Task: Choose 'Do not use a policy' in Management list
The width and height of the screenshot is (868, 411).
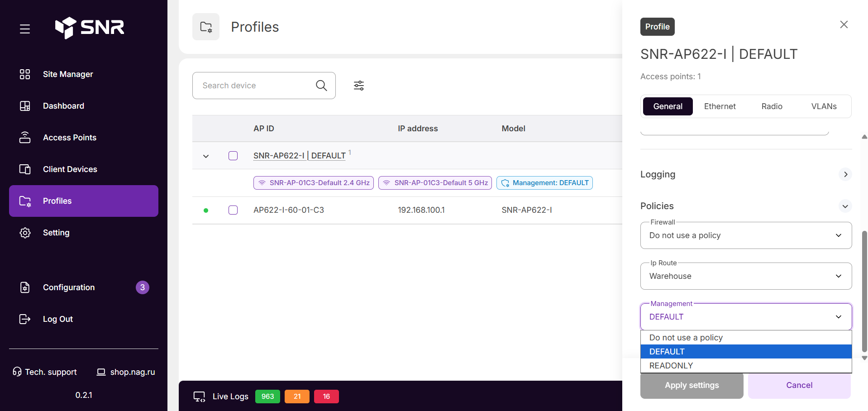Action: point(746,338)
